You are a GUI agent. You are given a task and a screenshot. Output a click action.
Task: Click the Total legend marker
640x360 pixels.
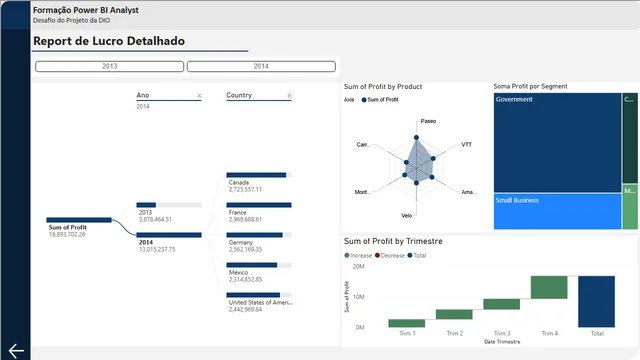pyautogui.click(x=410, y=256)
